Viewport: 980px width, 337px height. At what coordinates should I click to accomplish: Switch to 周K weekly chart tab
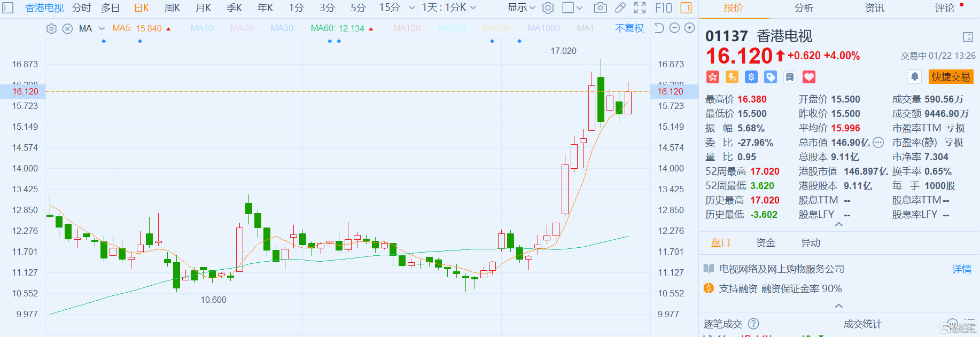[x=172, y=8]
